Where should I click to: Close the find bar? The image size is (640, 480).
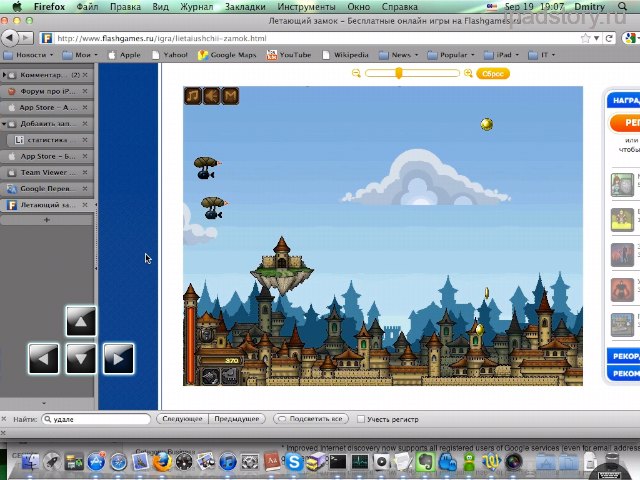pyautogui.click(x=4, y=419)
